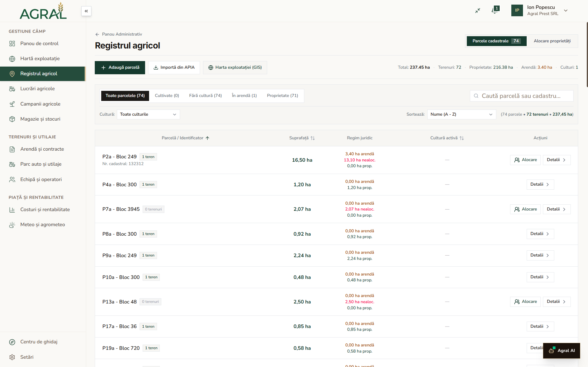Click the IP user avatar
This screenshot has width=588, height=367.
point(517,10)
